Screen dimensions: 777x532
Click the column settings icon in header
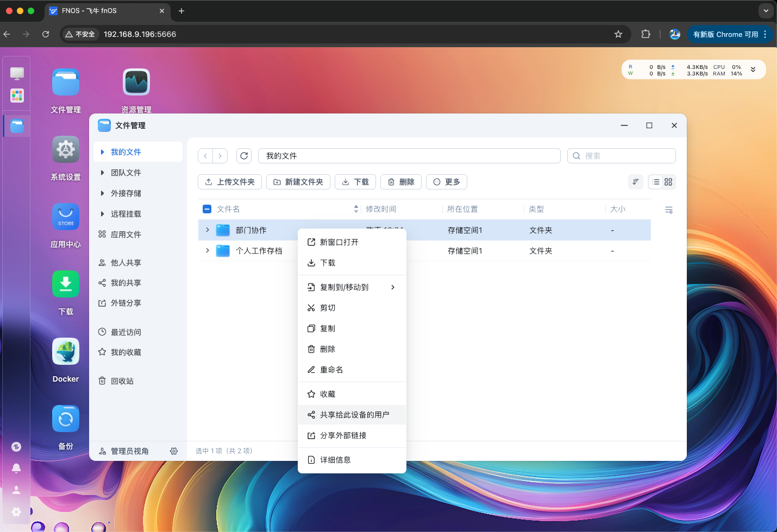tap(669, 210)
